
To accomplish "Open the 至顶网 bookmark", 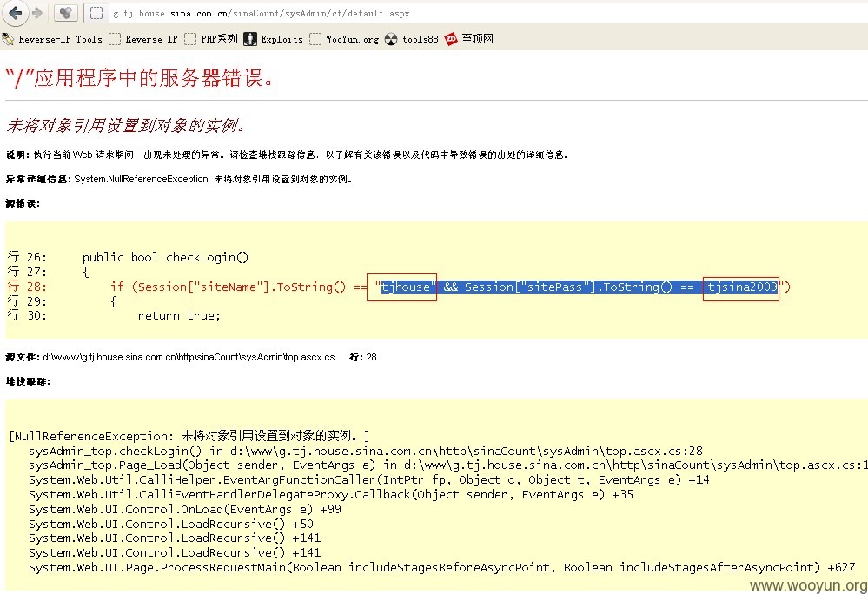I will tap(469, 39).
